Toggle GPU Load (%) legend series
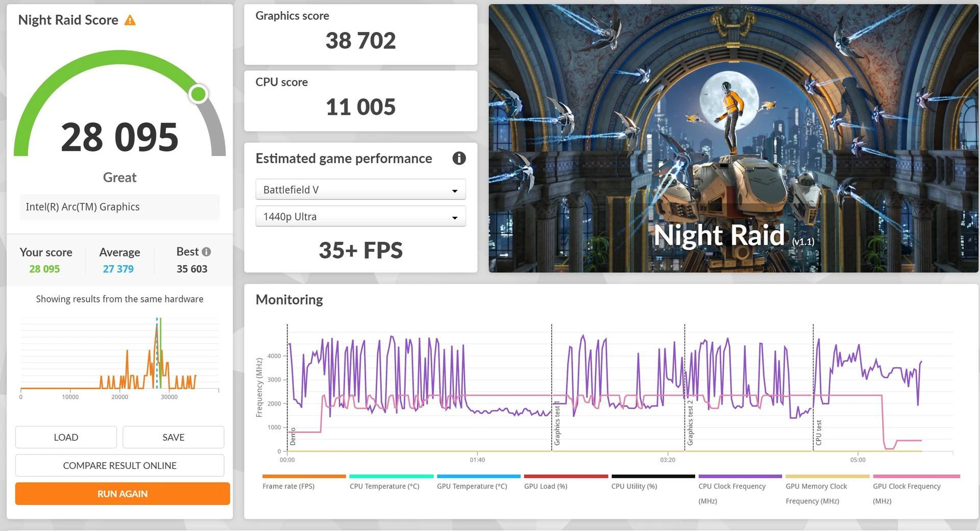Screen dimensions: 980x531 [566, 483]
